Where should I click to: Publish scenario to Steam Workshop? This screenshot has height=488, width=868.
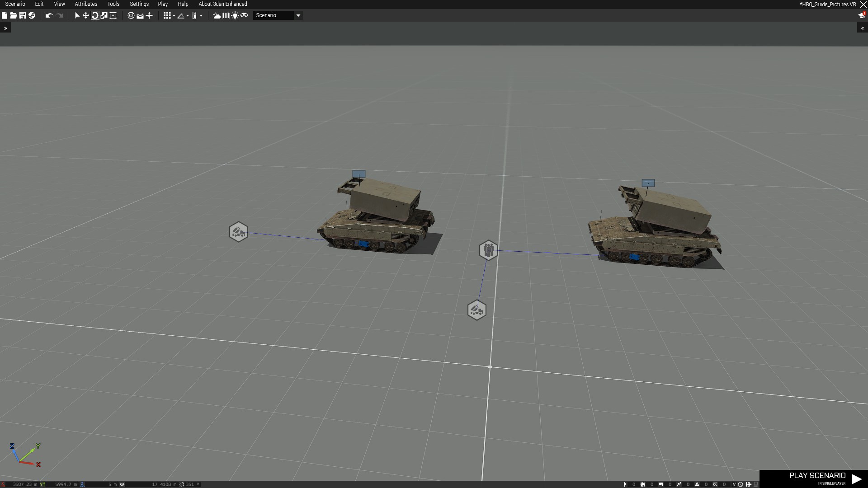tap(32, 15)
